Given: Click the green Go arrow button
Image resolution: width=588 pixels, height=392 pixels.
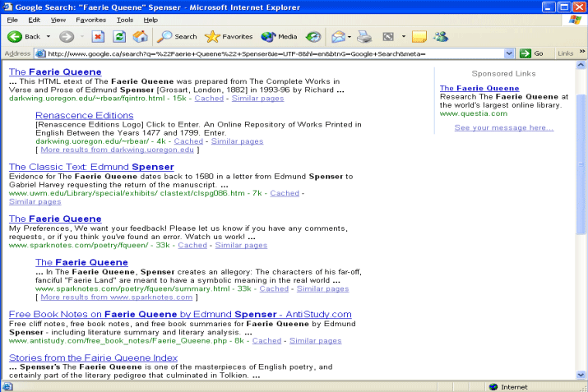Looking at the screenshot, I should coord(525,53).
